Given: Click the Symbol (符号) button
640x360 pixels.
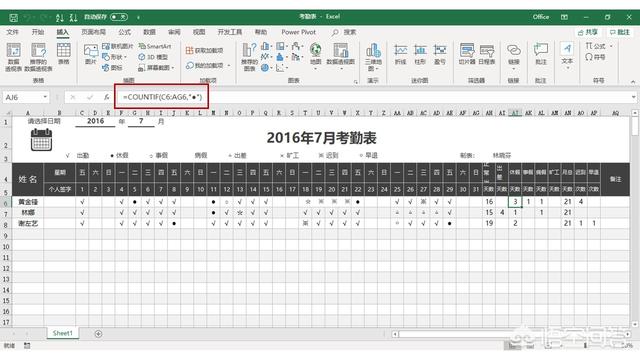Looking at the screenshot, I should (x=595, y=57).
